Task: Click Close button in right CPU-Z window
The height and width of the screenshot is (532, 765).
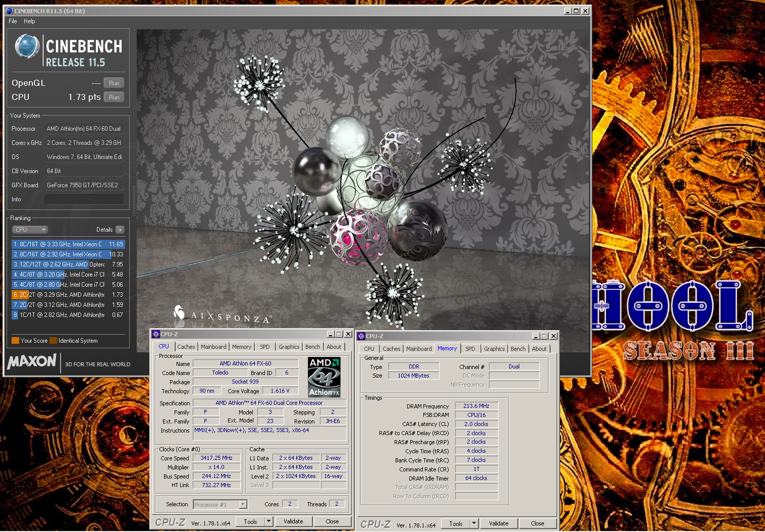Action: click(537, 524)
